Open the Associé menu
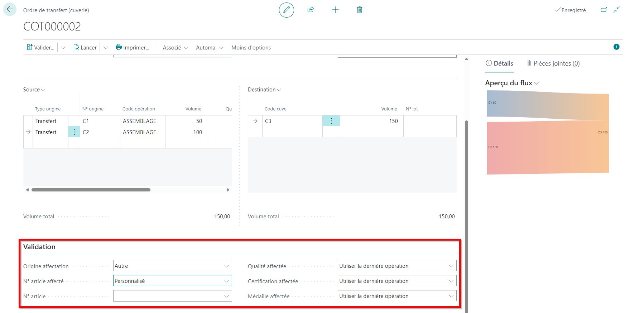Screen dimensions: 644x313 click(x=175, y=47)
